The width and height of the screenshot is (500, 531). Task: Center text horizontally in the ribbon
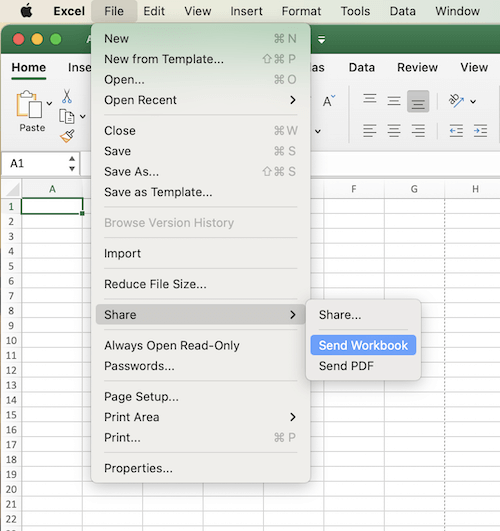tap(394, 131)
